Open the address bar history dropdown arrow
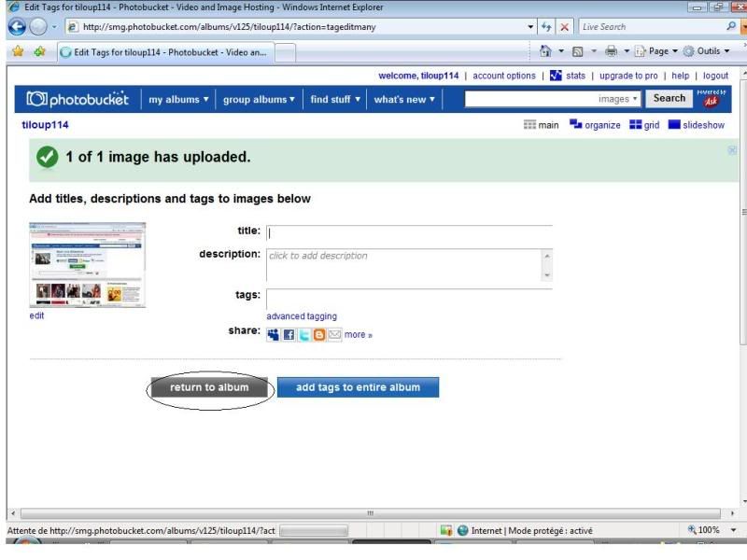Viewport: 747px width, 560px height. [x=530, y=27]
